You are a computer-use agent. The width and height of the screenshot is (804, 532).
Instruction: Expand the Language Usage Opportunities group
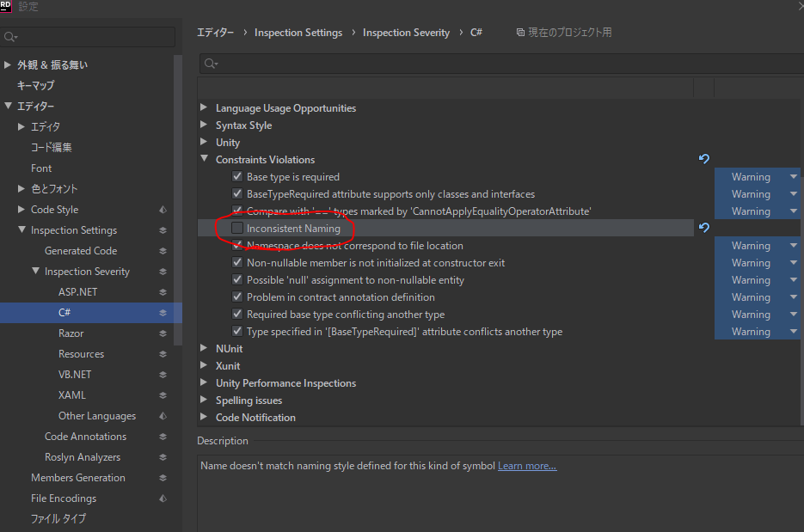point(204,108)
